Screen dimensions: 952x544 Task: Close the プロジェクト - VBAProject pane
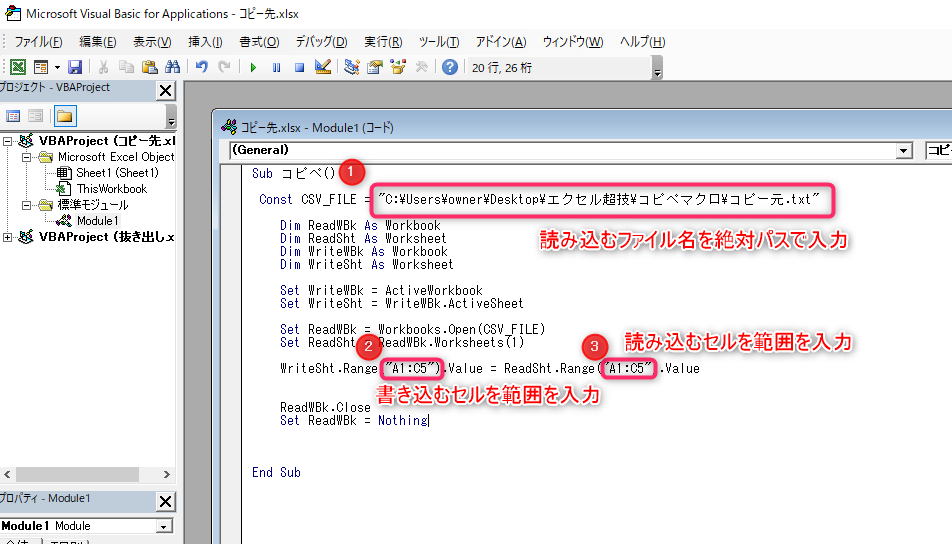(165, 90)
